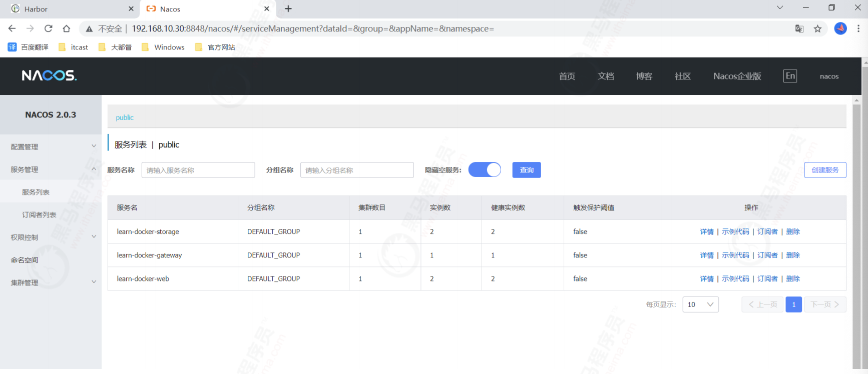868x374 pixels.
Task: Click the not-secure warning icon
Action: click(89, 29)
